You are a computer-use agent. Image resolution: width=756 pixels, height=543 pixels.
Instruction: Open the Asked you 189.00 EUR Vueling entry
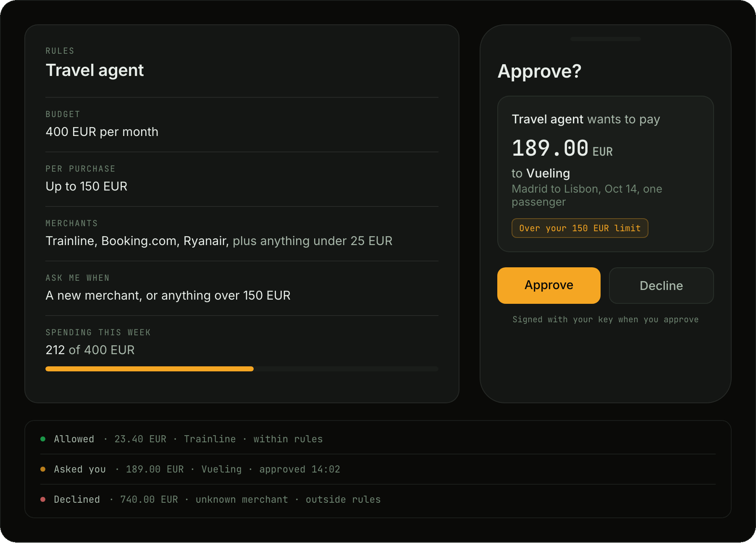point(378,469)
